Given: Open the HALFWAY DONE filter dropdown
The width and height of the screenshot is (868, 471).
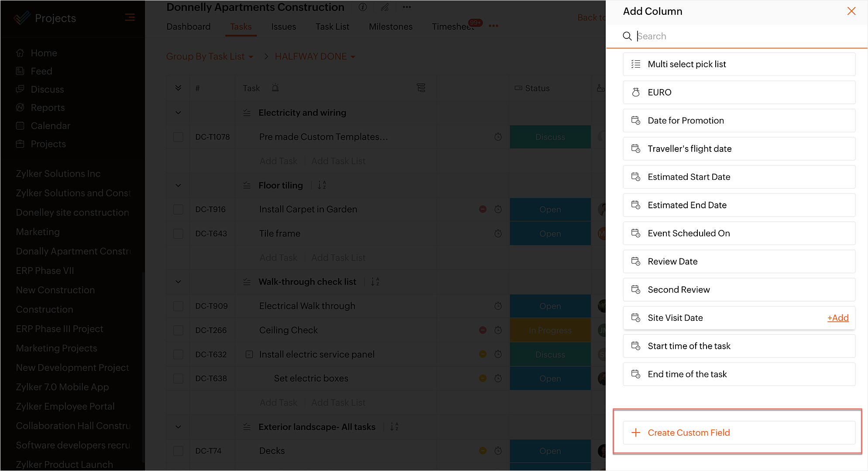Looking at the screenshot, I should pos(315,56).
